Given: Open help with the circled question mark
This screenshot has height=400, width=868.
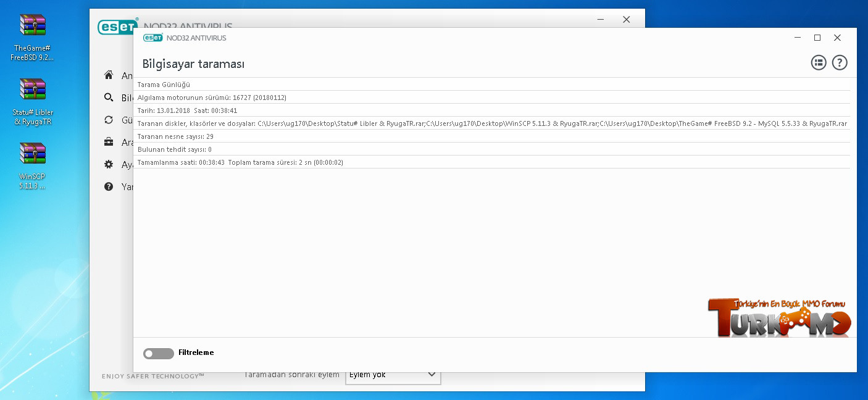Looking at the screenshot, I should pos(840,62).
